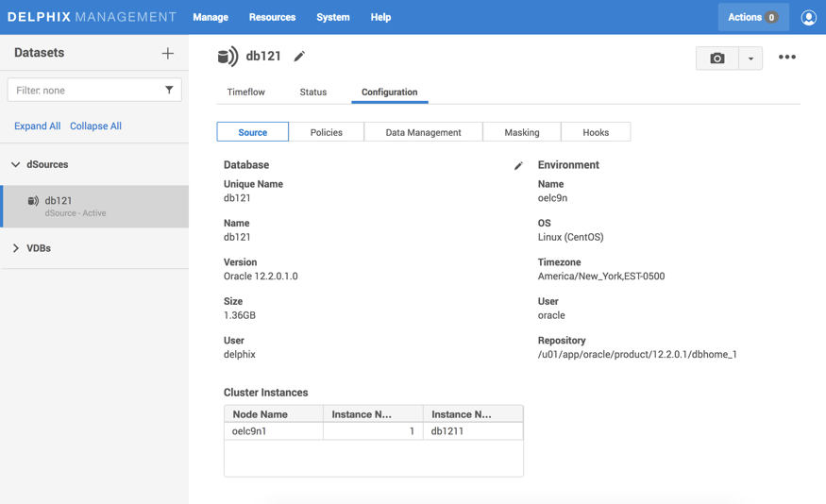This screenshot has width=826, height=504.
Task: Open the Resources menu
Action: coord(272,17)
